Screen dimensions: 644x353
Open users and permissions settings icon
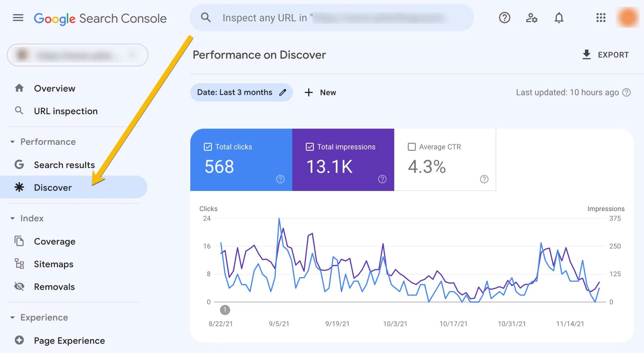531,18
